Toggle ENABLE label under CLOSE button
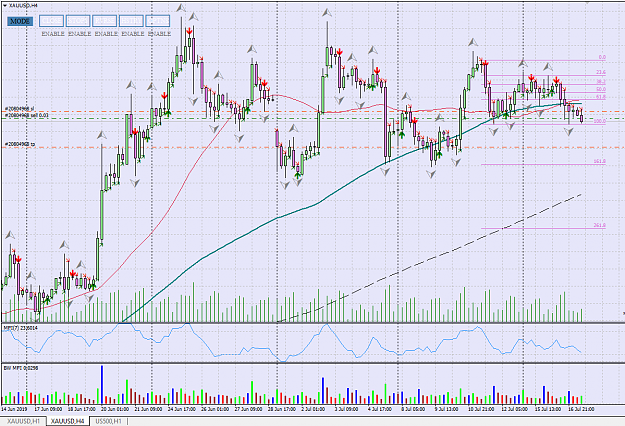Image resolution: width=625 pixels, height=426 pixels. coord(53,34)
